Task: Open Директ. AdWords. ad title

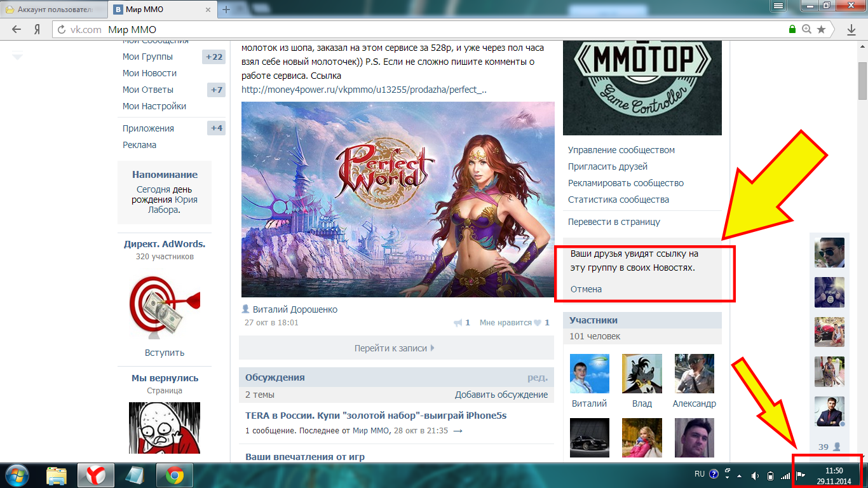Action: click(x=165, y=244)
